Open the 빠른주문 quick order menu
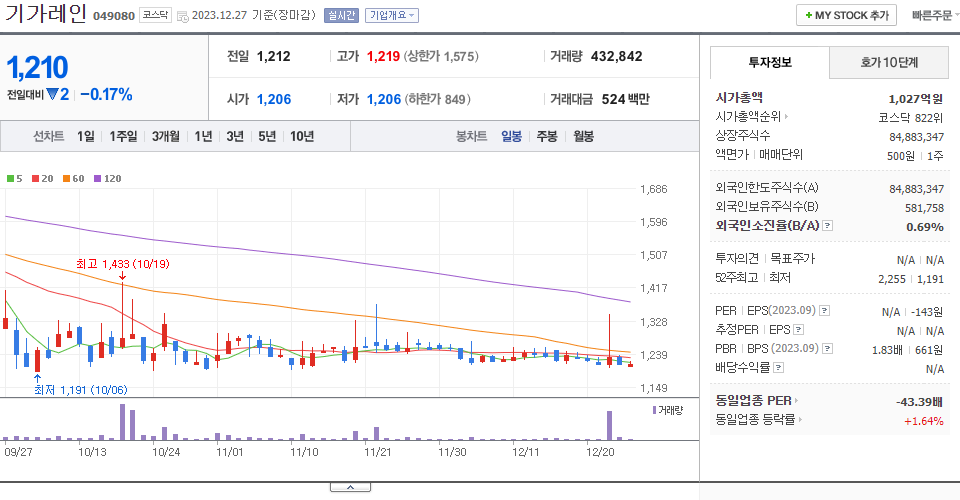The height and width of the screenshot is (500, 960). 934,15
